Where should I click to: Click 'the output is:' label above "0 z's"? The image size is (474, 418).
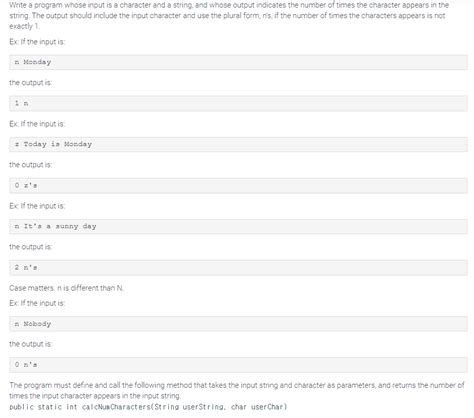[x=31, y=165]
